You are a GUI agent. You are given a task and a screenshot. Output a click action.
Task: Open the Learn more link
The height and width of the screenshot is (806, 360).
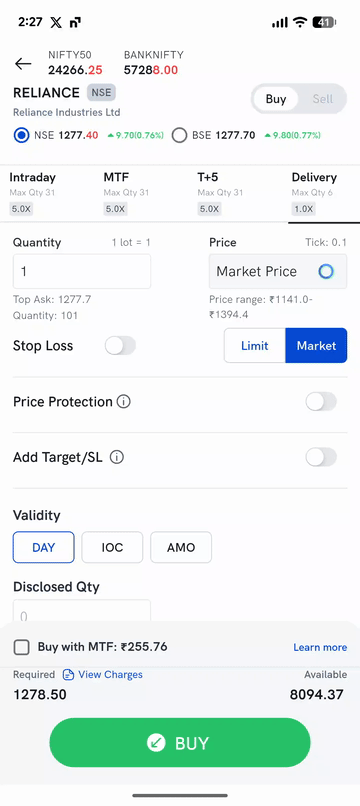pyautogui.click(x=320, y=647)
